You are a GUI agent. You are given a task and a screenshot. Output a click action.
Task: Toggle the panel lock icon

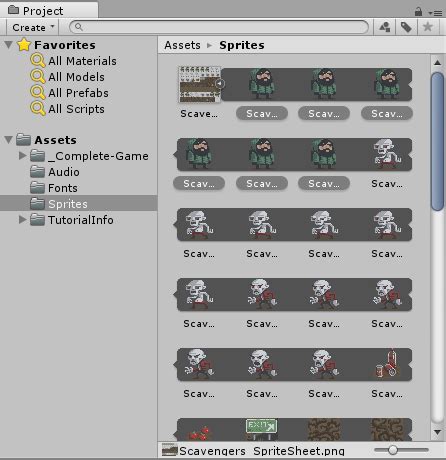point(418,12)
